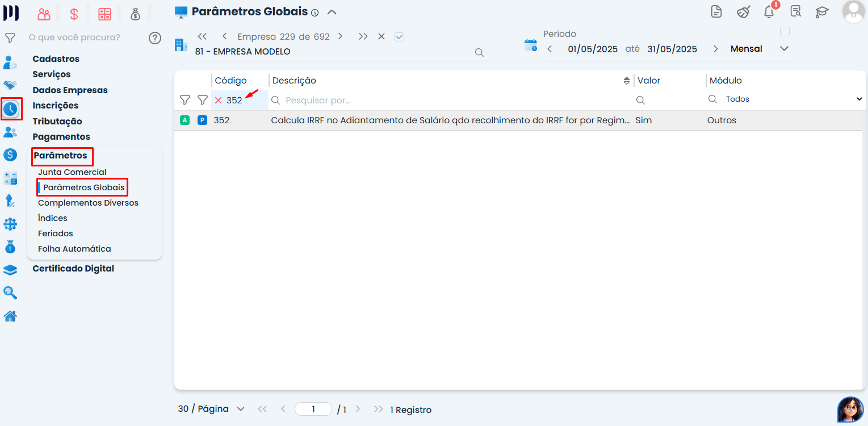Viewport: 868px width, 426px height.
Task: Select the blue calculator sidebar module
Action: (10, 178)
